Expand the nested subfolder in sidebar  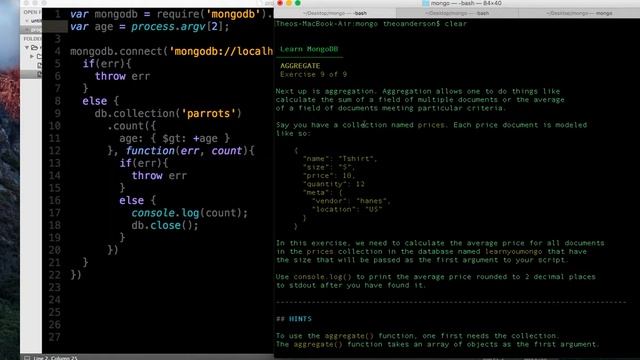(32, 56)
